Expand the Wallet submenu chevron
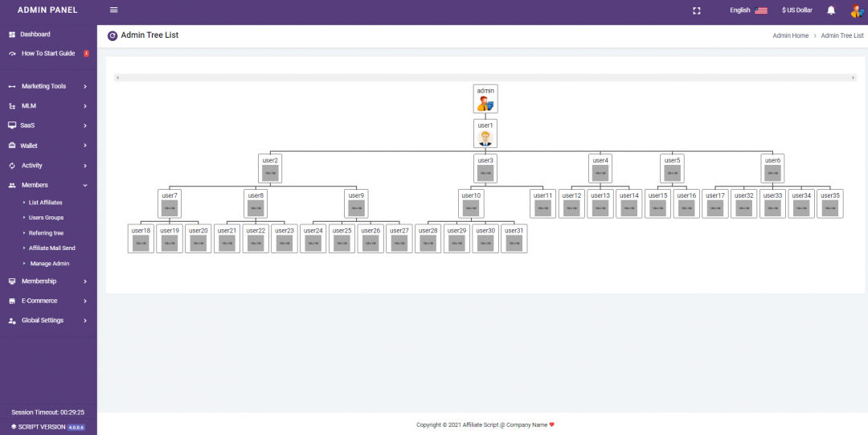This screenshot has height=435, width=868. (x=85, y=146)
